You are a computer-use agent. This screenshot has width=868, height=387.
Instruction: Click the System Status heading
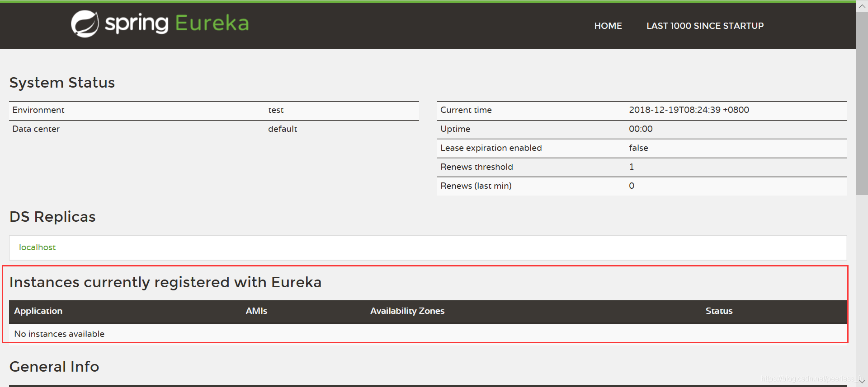(x=62, y=83)
